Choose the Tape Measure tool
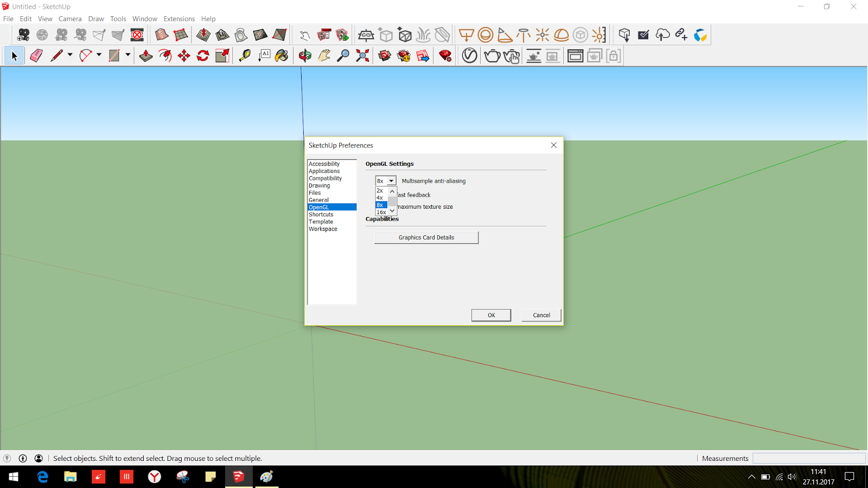 [245, 55]
